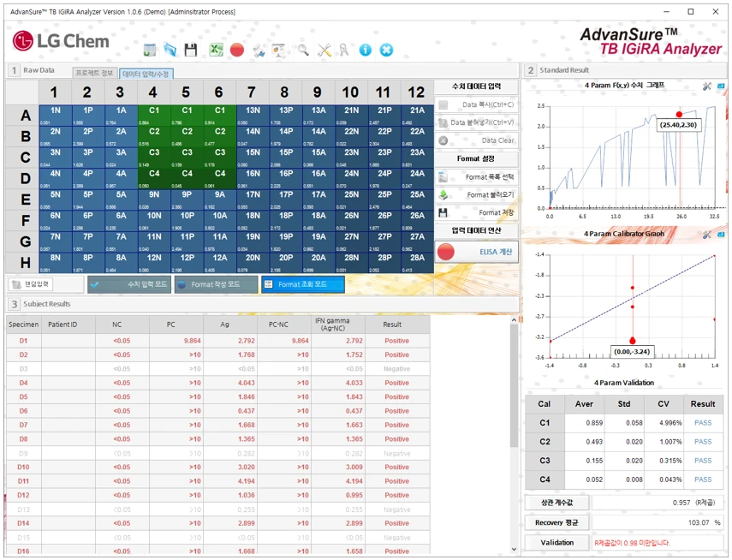Image resolution: width=732 pixels, height=560 pixels.
Task: Click the Data Clear button
Action: coord(476,140)
